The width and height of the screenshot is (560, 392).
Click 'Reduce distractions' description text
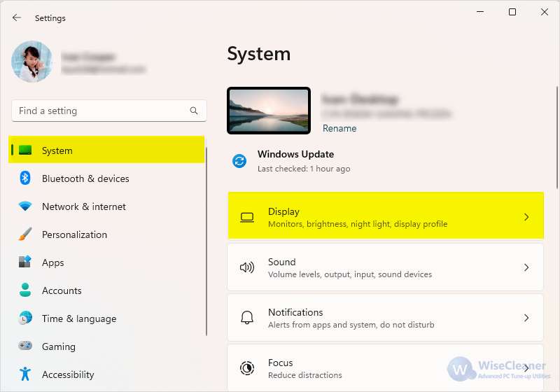(x=305, y=375)
